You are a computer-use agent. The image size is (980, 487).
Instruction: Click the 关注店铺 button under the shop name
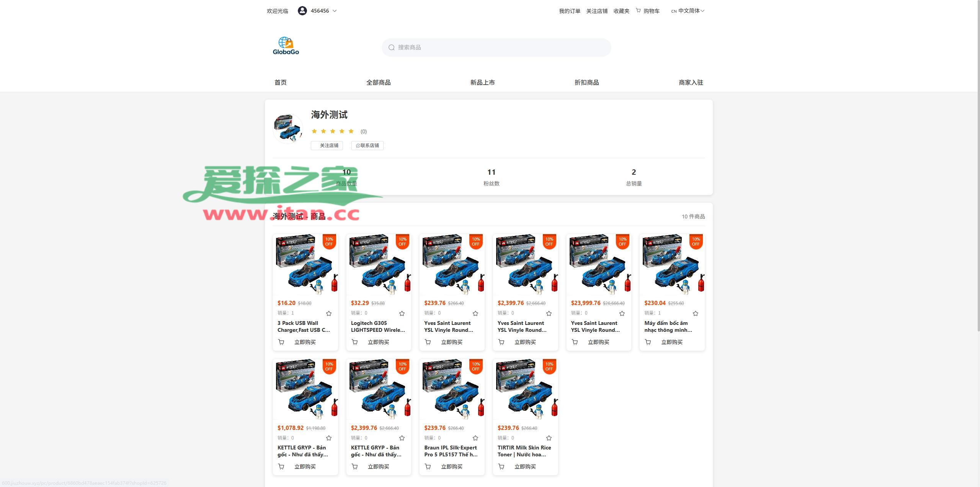327,146
